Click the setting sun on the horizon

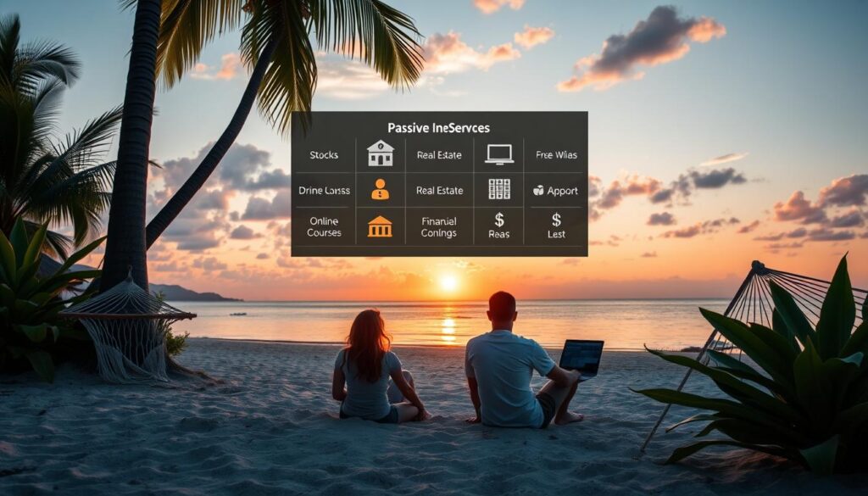[448, 282]
